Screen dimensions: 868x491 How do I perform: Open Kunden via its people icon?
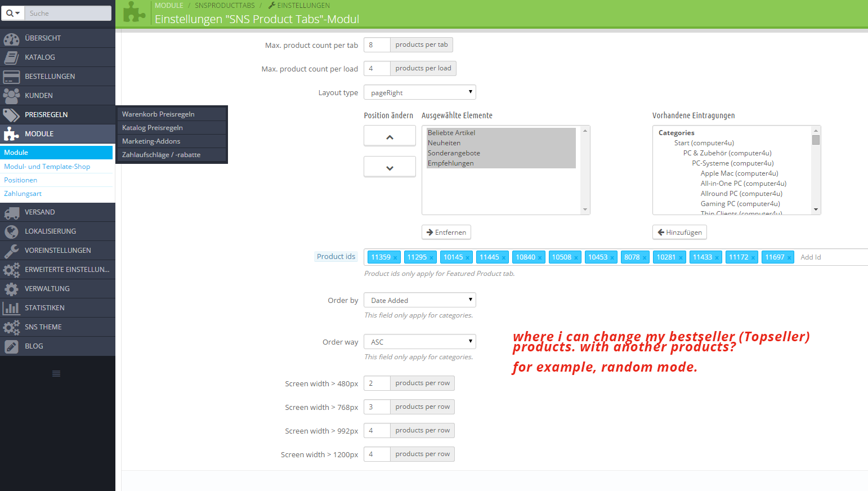point(11,96)
